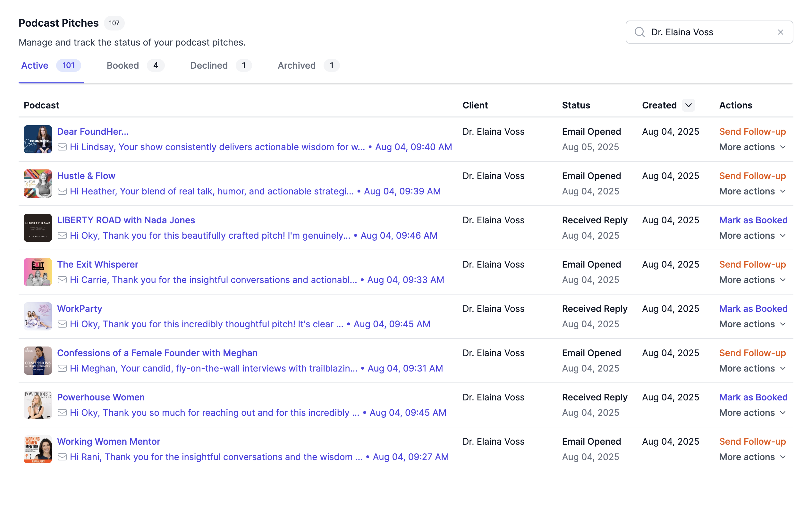This screenshot has height=505, width=812.
Task: Open More actions for Working Women Mentor
Action: pos(752,457)
